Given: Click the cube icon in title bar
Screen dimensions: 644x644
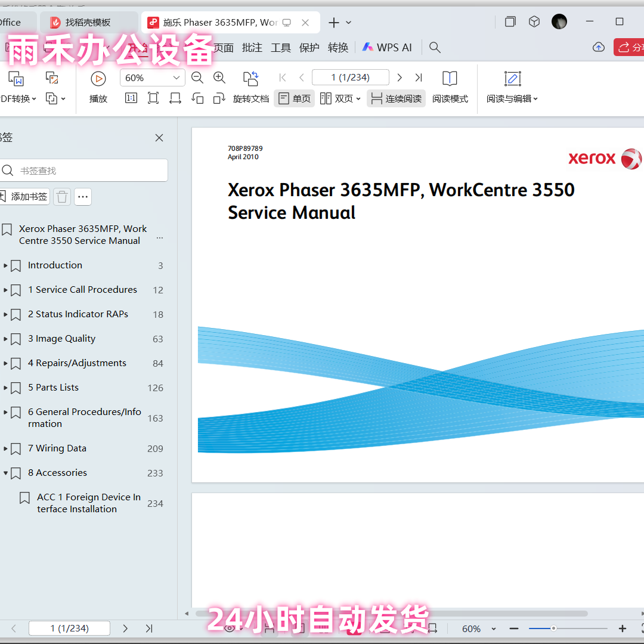Looking at the screenshot, I should click(534, 21).
